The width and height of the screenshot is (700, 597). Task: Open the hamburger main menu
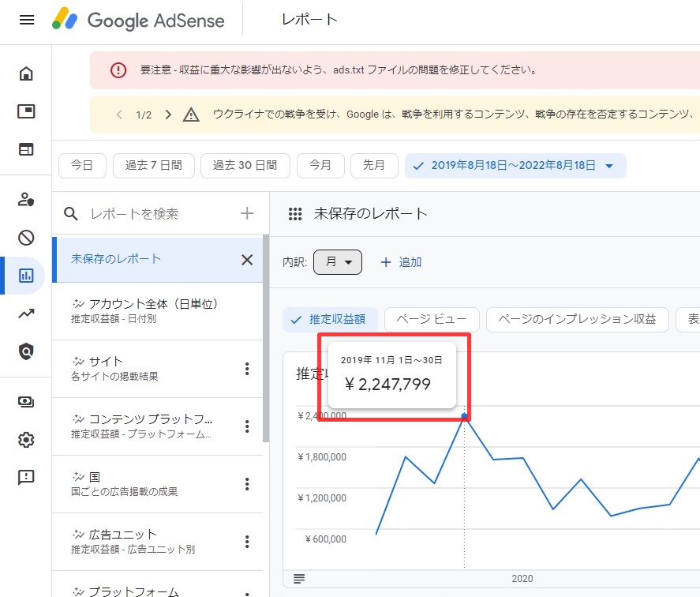click(27, 20)
